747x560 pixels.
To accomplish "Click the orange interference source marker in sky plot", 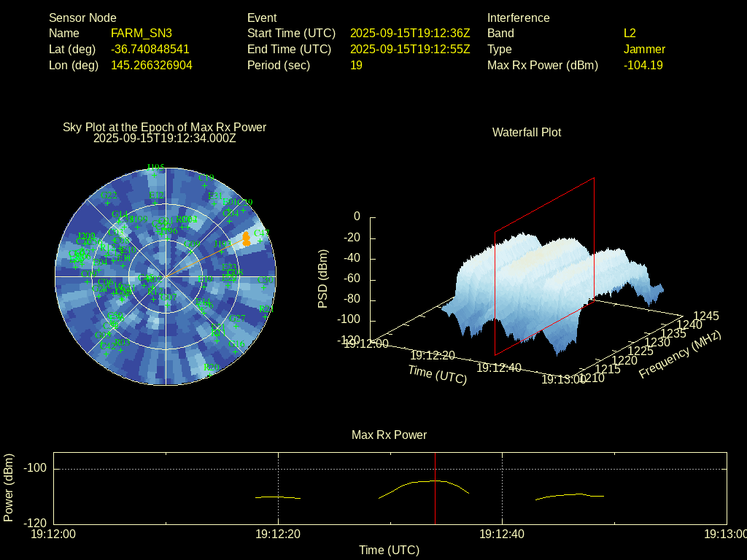I will pyautogui.click(x=247, y=238).
